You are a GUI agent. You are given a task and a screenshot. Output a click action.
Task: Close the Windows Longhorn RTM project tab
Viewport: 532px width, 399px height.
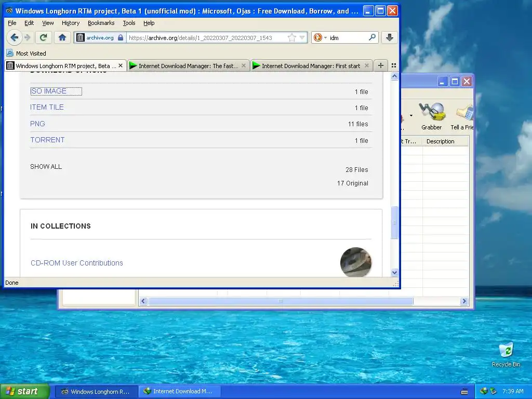click(121, 65)
